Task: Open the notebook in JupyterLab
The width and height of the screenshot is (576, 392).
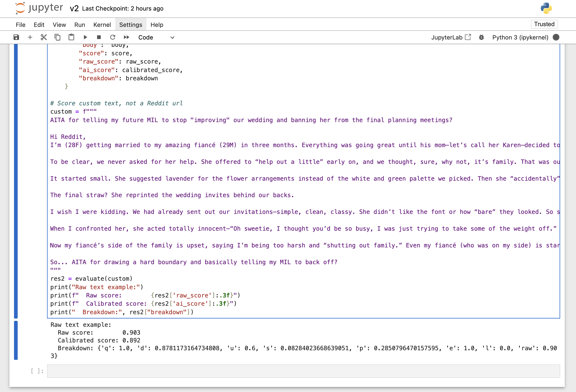Action: pyautogui.click(x=451, y=37)
